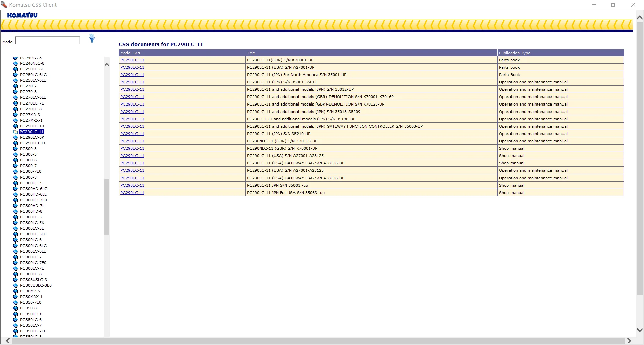Image resolution: width=644 pixels, height=345 pixels.
Task: Choose PC300LC-8 from the model list
Action: click(31, 274)
